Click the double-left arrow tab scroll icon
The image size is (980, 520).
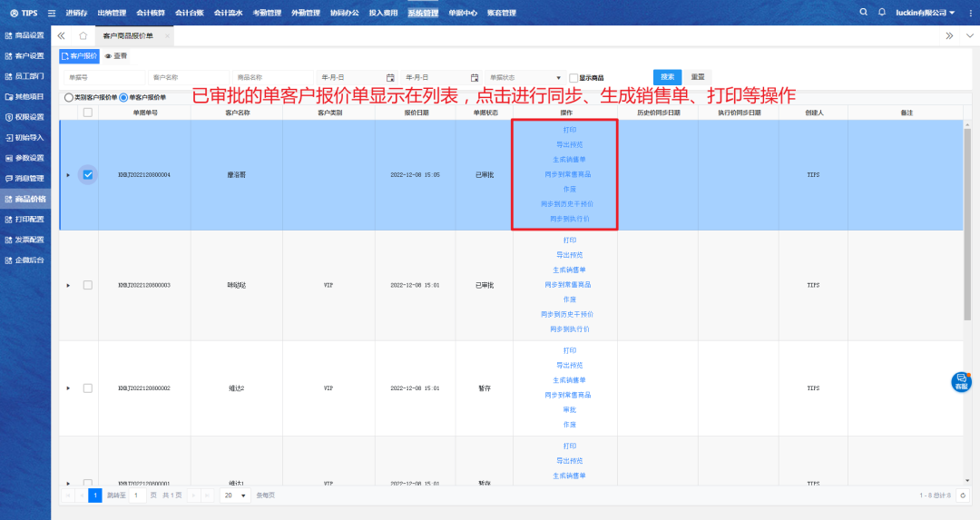(x=61, y=35)
